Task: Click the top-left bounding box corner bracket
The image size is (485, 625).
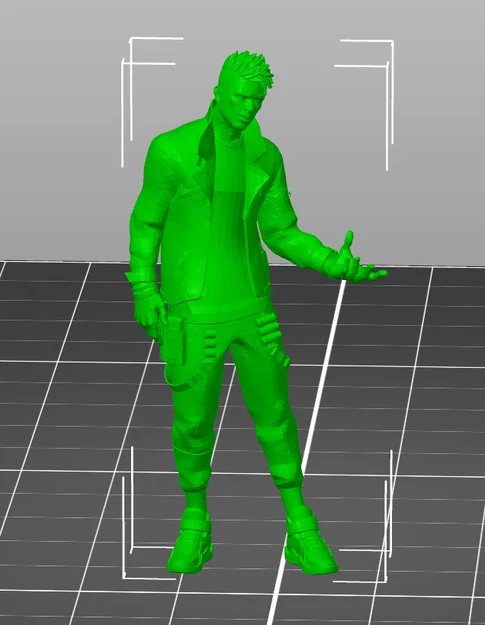Action: point(149,102)
